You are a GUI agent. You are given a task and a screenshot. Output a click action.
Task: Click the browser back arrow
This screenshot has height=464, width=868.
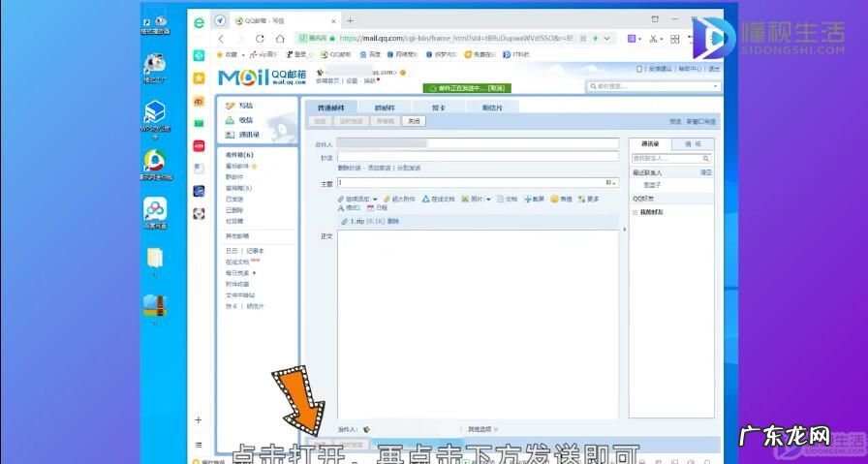coord(222,39)
